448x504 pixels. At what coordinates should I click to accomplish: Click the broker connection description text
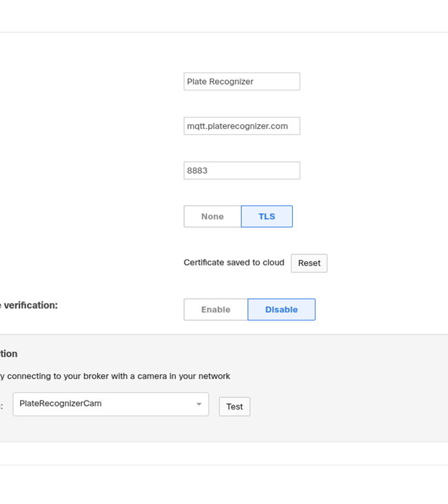[115, 376]
